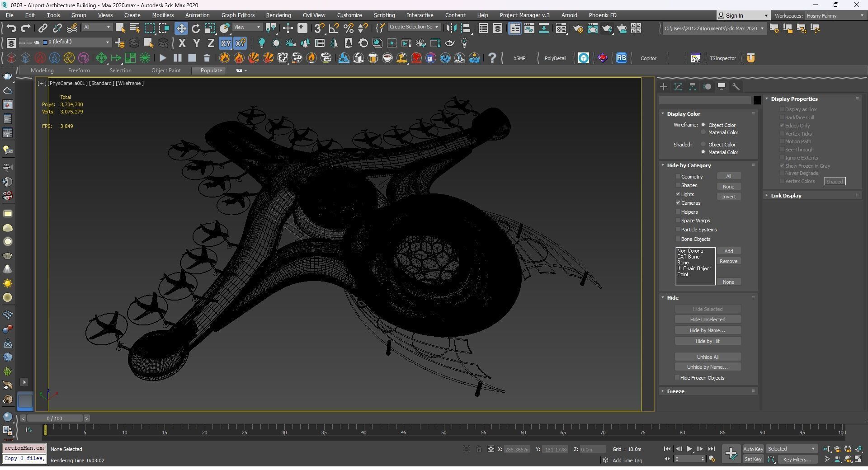Click the Redo arrow icon

26,28
